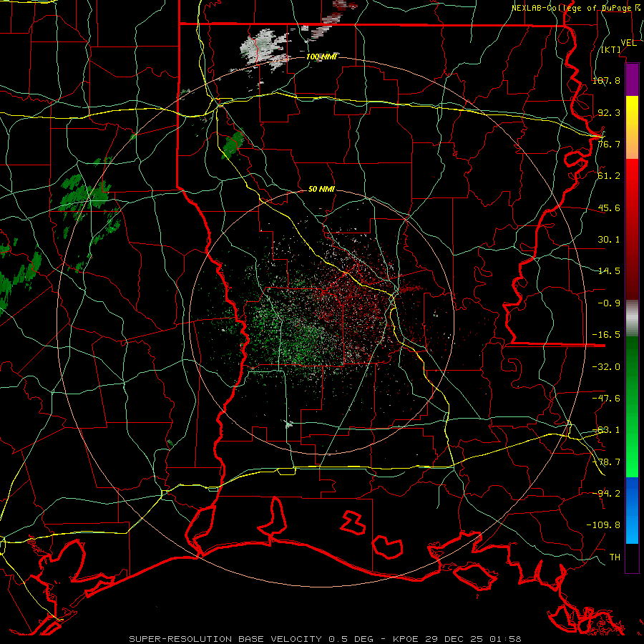Click the -47.6 velocity scale value

coord(606,399)
